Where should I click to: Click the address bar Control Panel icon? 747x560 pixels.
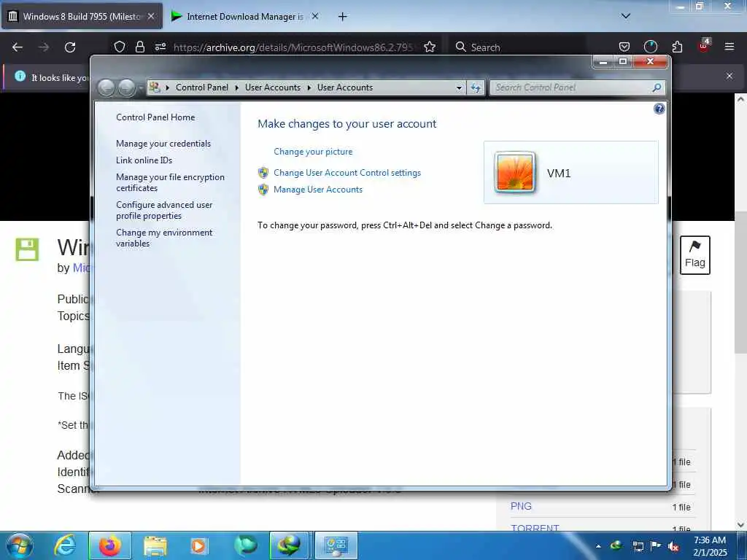(x=155, y=87)
